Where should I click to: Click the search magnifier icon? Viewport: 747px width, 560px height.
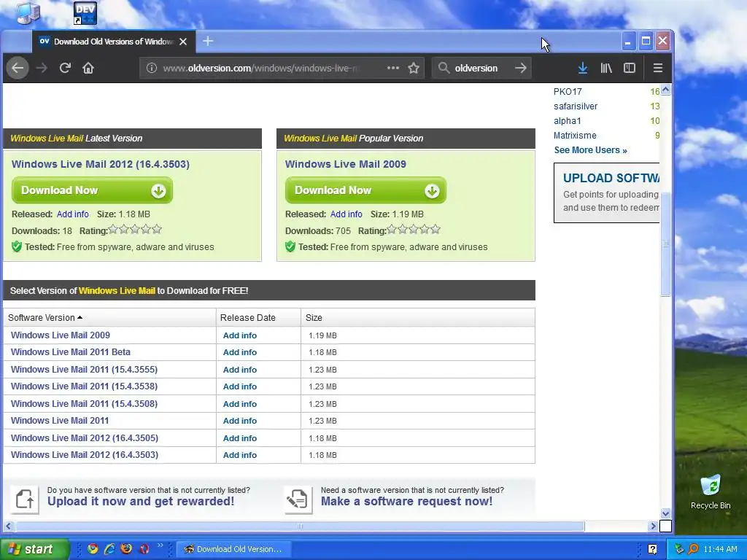444,68
